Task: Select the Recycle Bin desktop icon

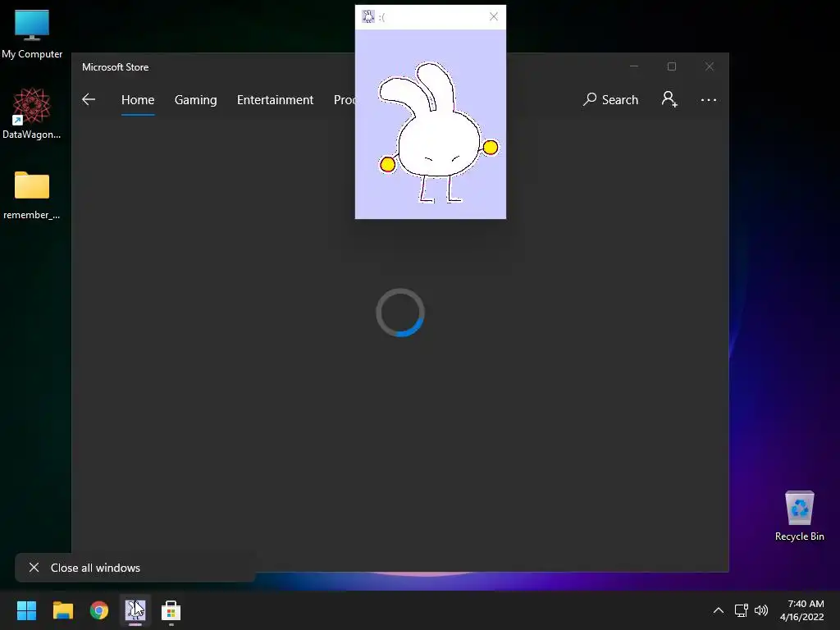Action: click(799, 516)
